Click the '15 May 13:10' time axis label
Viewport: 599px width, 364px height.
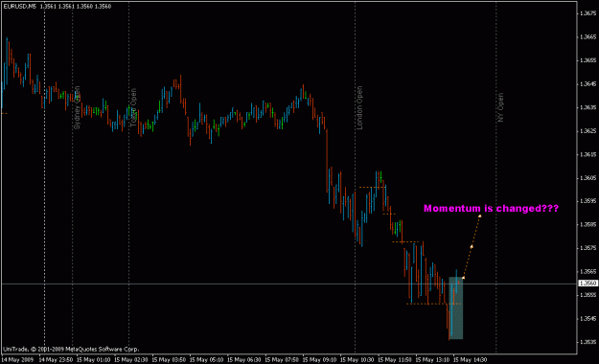pyautogui.click(x=432, y=360)
